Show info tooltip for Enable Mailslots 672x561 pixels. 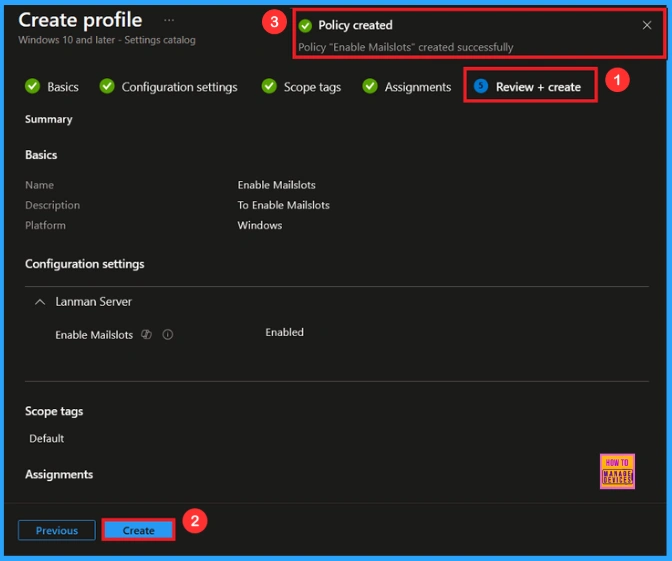pyautogui.click(x=168, y=335)
